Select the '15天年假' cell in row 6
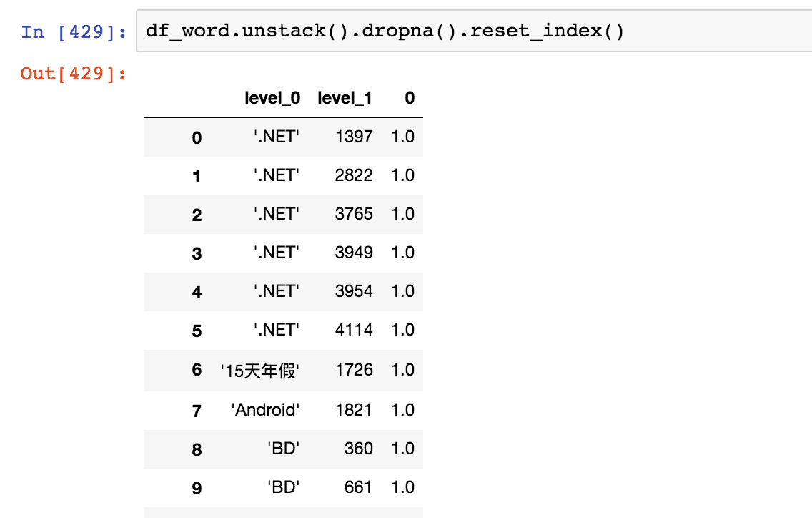 (260, 370)
